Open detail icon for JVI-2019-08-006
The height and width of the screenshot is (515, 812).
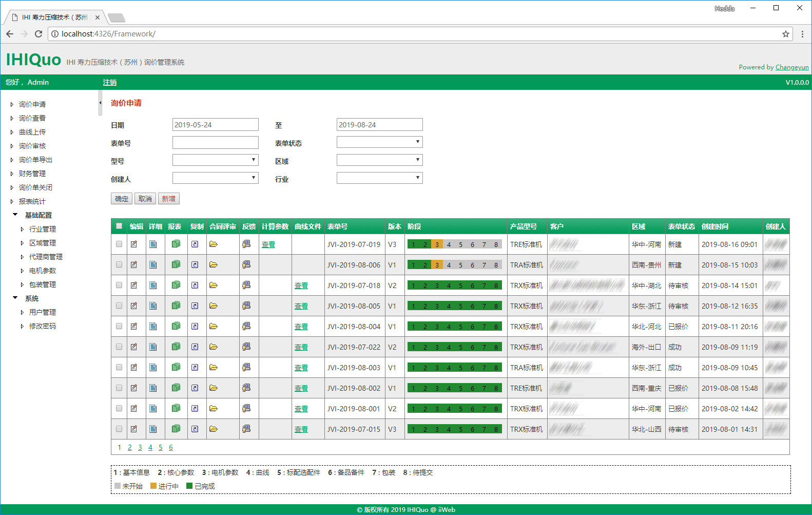pyautogui.click(x=153, y=265)
